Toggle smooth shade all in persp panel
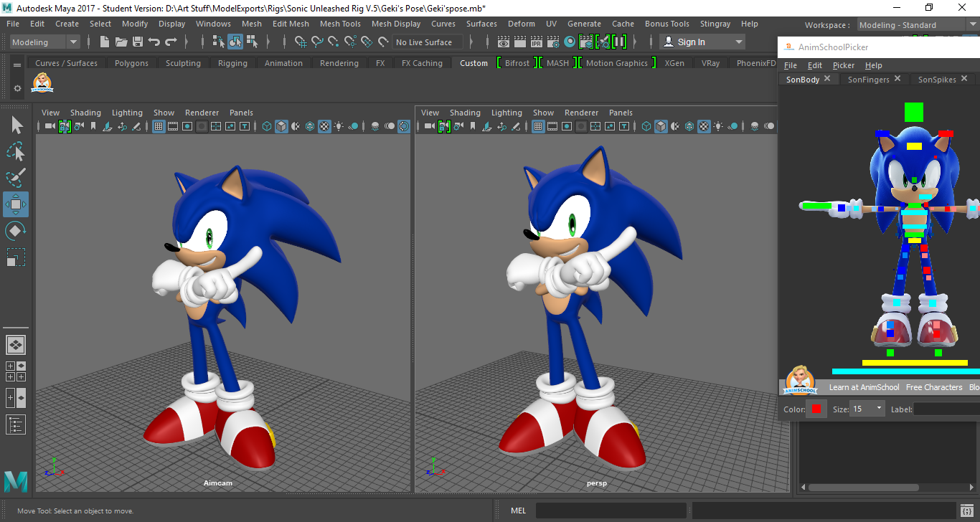The height and width of the screenshot is (522, 980). pos(661,126)
